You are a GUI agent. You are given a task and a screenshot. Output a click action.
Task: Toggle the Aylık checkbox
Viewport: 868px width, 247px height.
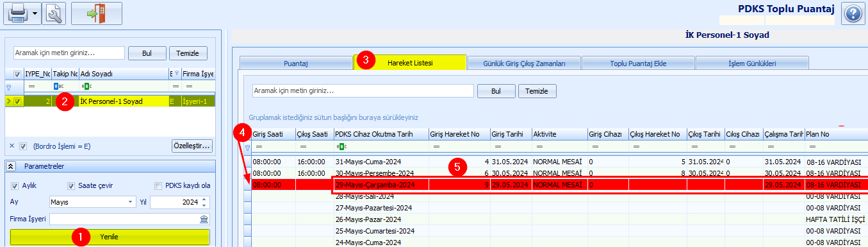click(15, 186)
